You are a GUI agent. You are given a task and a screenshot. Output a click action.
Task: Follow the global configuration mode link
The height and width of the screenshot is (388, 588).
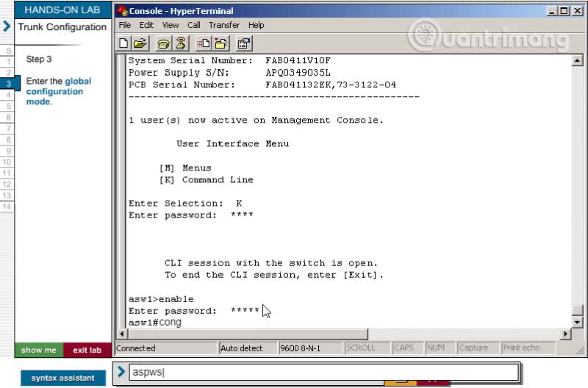(59, 91)
